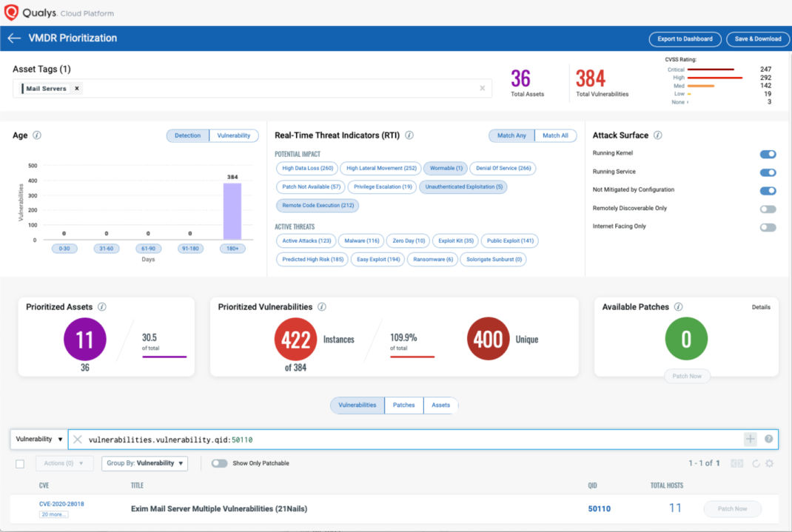Click the back arrow beside VMDR Prioritization
The image size is (792, 532).
[x=14, y=38]
